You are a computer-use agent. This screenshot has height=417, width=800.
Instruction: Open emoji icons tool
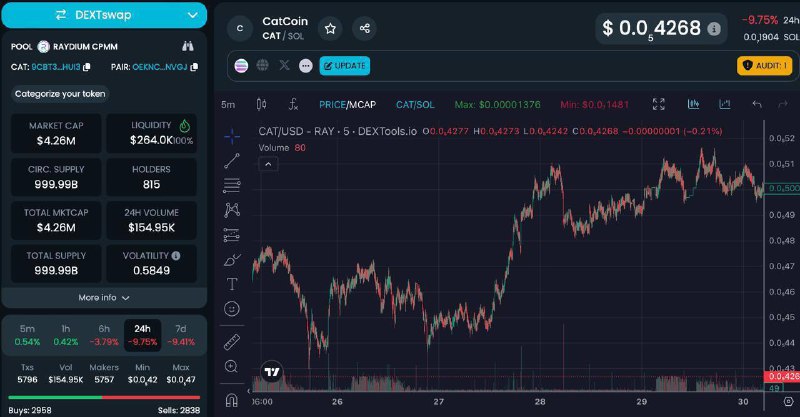(232, 309)
